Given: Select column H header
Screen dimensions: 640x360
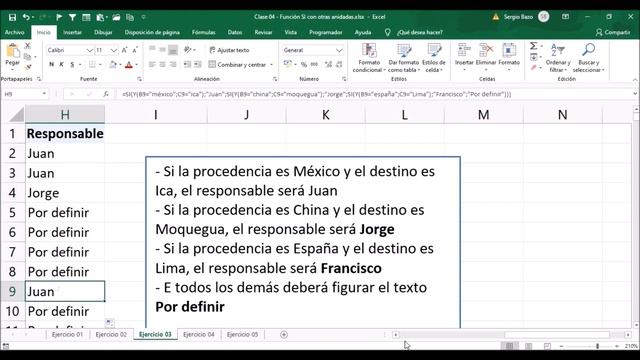Looking at the screenshot, I should tap(65, 115).
